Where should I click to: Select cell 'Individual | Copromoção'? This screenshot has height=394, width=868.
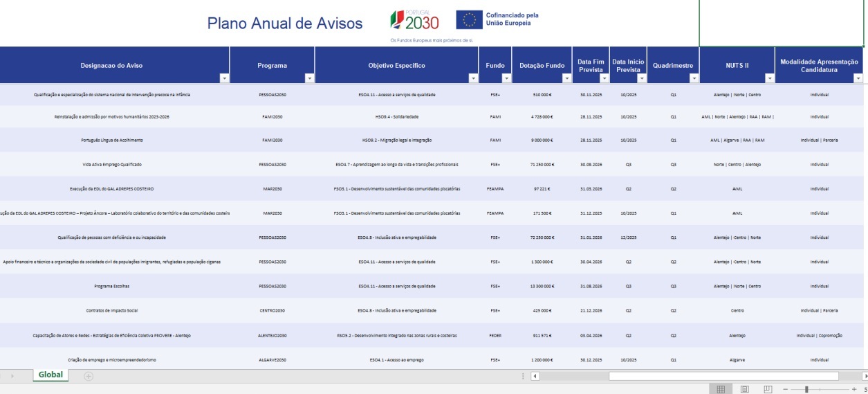point(819,335)
